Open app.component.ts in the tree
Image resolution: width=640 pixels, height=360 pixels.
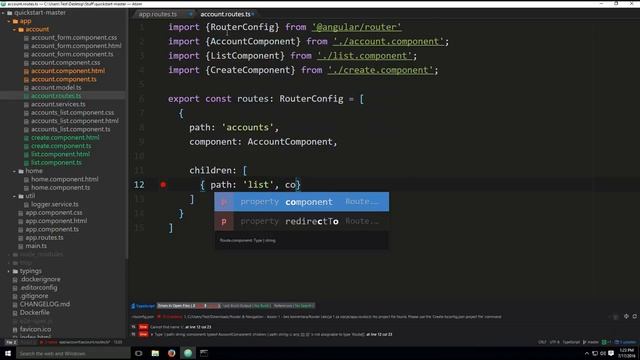[52, 229]
